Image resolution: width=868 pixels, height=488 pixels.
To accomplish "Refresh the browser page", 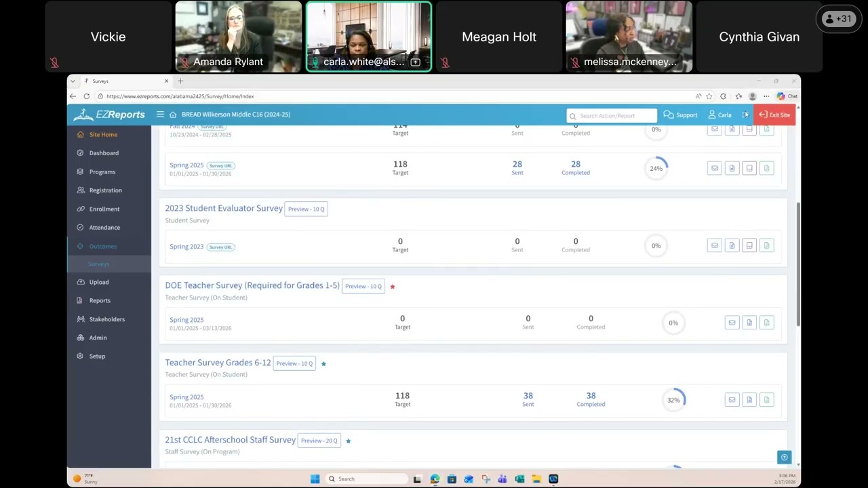I will point(86,96).
